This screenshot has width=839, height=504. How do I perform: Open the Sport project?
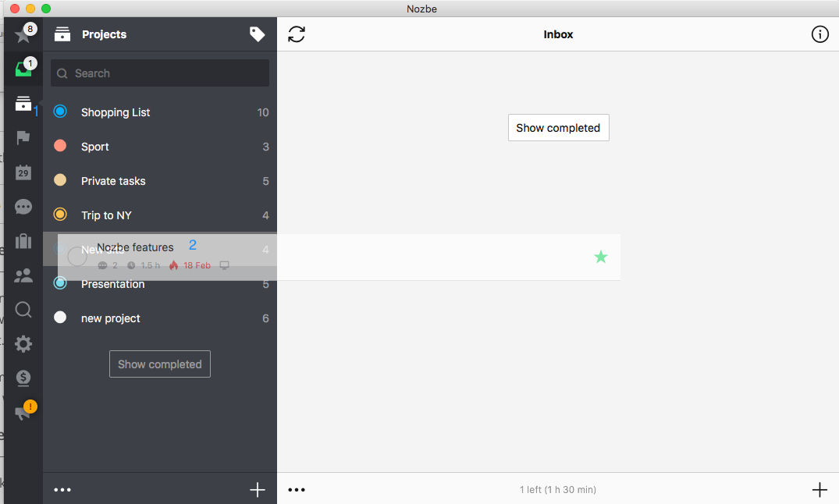tap(160, 147)
